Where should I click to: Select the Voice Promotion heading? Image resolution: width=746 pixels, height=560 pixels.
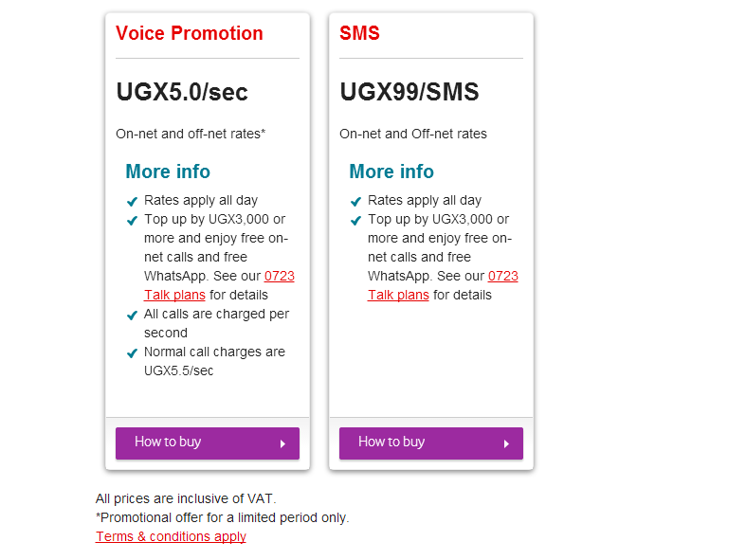(x=190, y=33)
